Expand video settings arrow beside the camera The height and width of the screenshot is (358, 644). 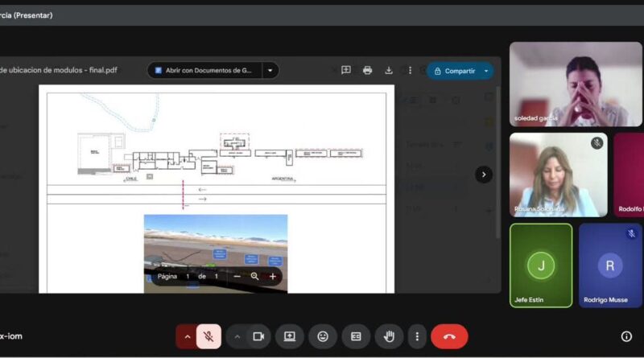pyautogui.click(x=237, y=336)
